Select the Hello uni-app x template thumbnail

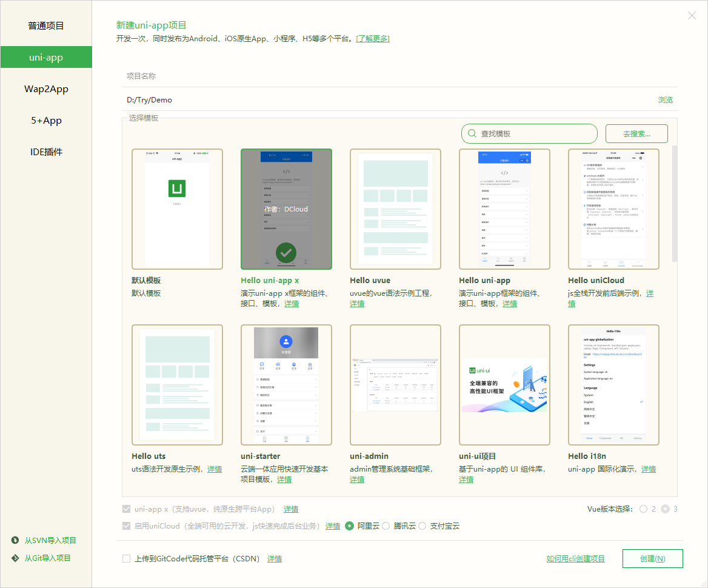coord(286,209)
